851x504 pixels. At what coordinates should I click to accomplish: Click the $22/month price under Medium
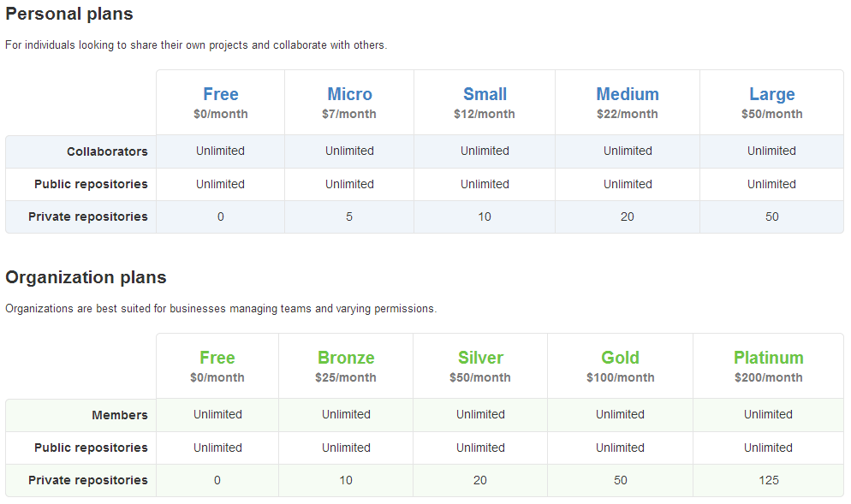[x=628, y=114]
